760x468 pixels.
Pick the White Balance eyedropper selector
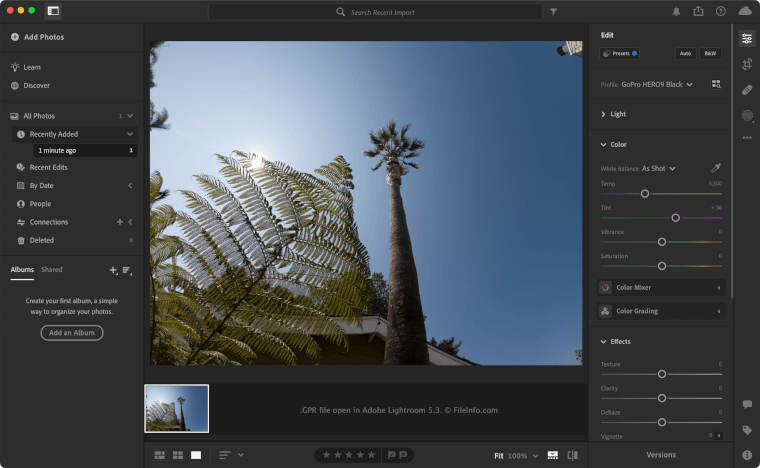pyautogui.click(x=715, y=168)
